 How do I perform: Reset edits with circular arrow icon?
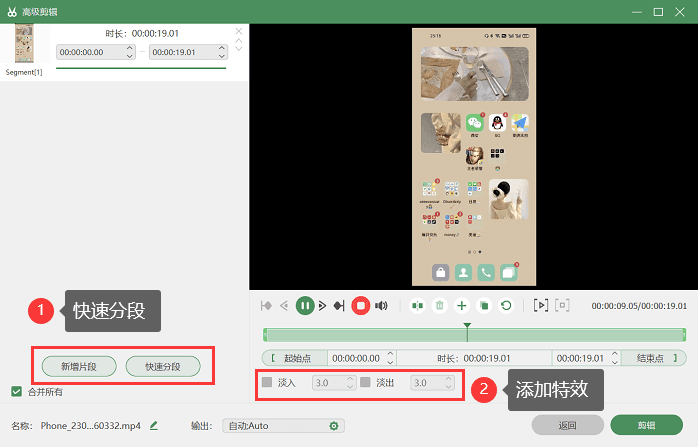click(506, 306)
